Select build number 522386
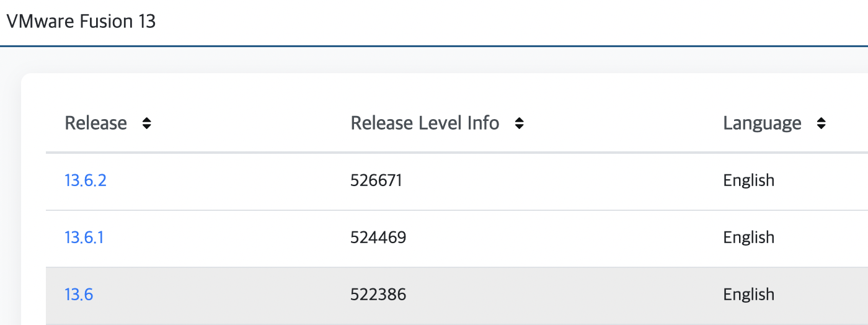The height and width of the screenshot is (325, 868). (x=378, y=295)
